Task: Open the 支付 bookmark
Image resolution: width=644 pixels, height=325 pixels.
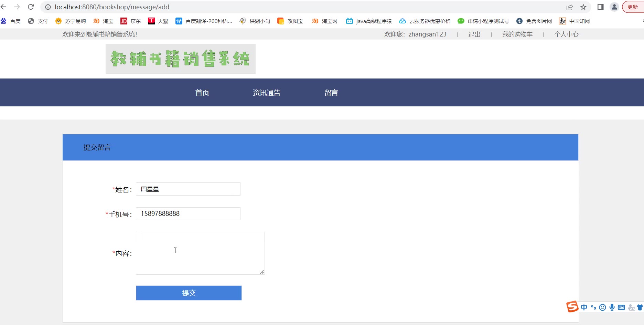Action: coord(38,21)
